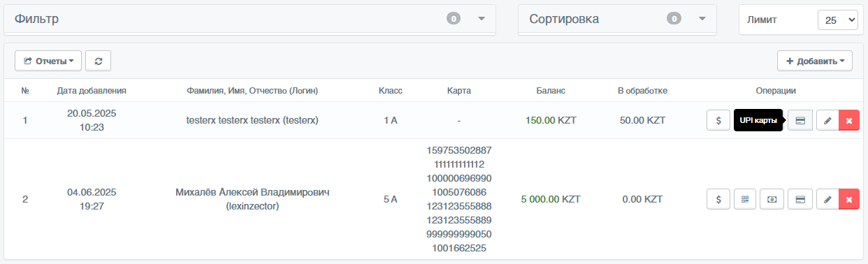Screen dimensions: 868x264
Task: Click the Карта column header
Action: coord(459,90)
